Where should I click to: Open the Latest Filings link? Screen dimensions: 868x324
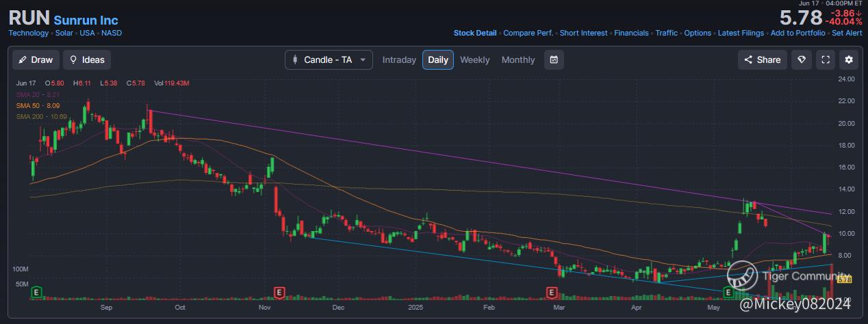(741, 33)
